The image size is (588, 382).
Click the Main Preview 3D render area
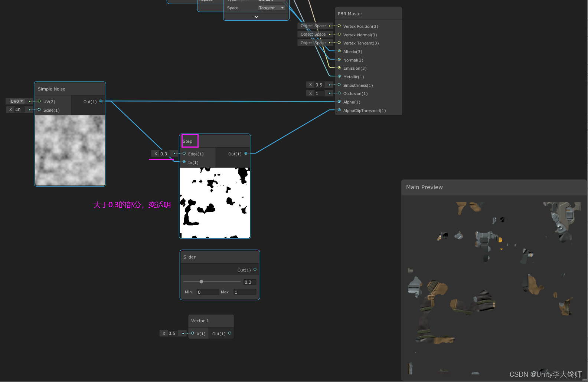tap(494, 287)
